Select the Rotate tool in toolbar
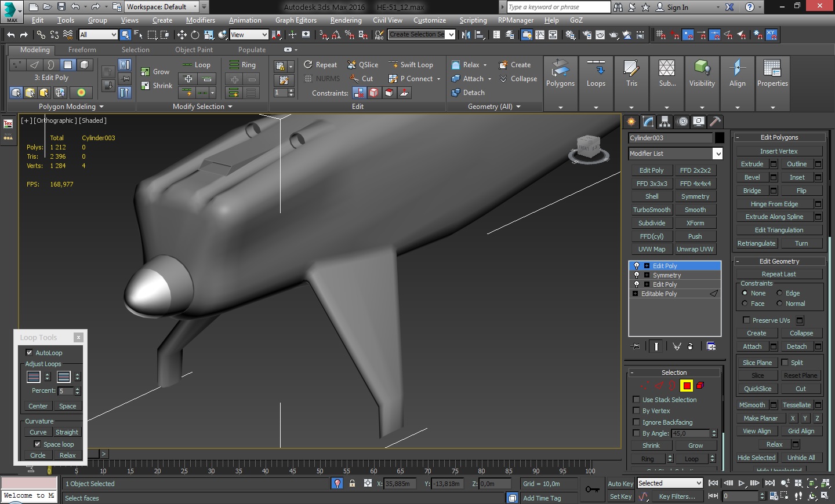The image size is (835, 504). [195, 35]
